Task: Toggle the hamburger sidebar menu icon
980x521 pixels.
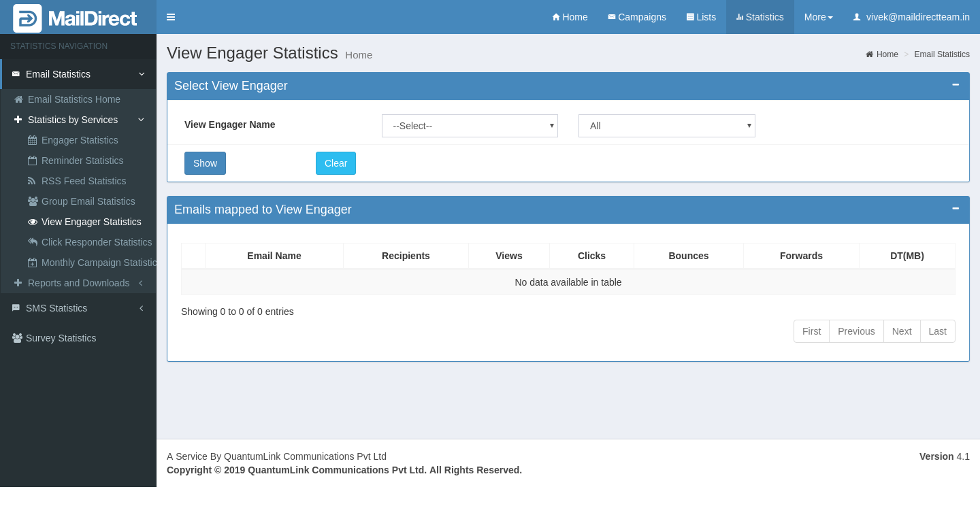Action: (171, 17)
